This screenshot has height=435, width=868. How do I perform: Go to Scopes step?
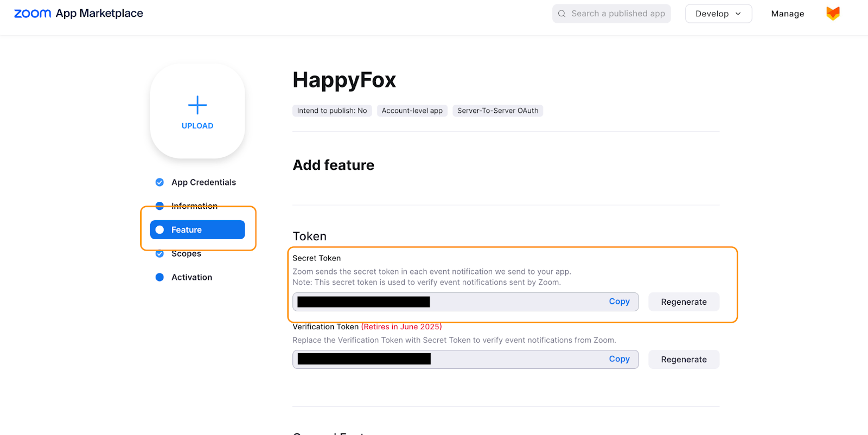pos(186,253)
